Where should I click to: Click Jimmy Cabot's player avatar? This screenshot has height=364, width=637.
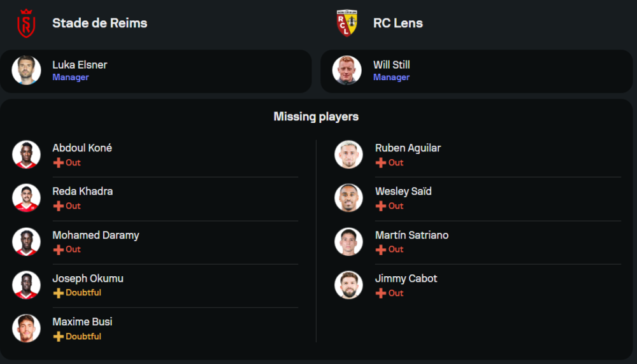point(348,285)
